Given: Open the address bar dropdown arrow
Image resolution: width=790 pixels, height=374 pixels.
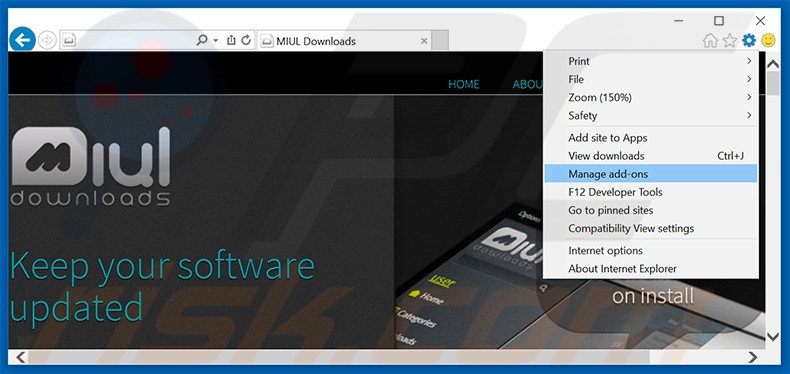Looking at the screenshot, I should click(x=216, y=41).
